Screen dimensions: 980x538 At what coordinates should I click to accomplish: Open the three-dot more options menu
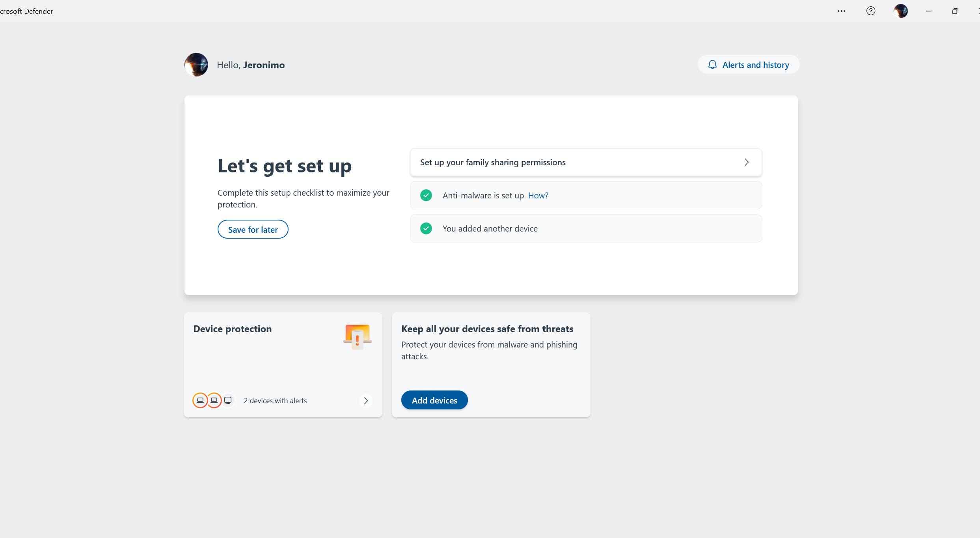(x=842, y=11)
